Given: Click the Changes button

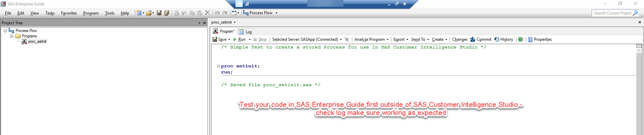Looking at the screenshot, I should coord(460,39).
